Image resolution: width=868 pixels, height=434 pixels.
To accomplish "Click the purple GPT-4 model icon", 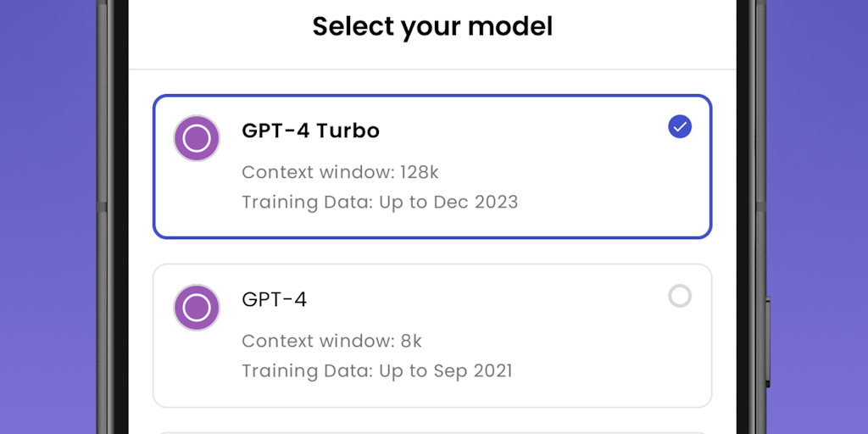I will [x=197, y=307].
